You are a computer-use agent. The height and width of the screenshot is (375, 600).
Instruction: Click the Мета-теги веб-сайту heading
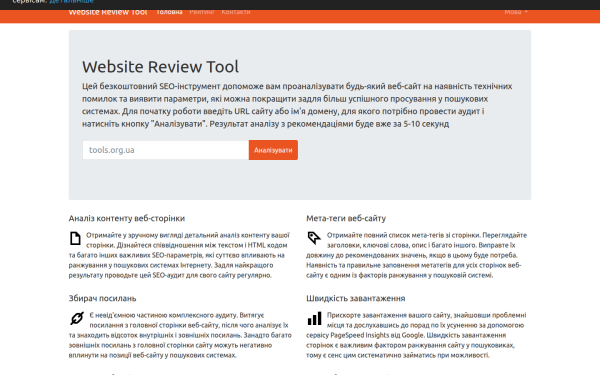[x=346, y=218]
